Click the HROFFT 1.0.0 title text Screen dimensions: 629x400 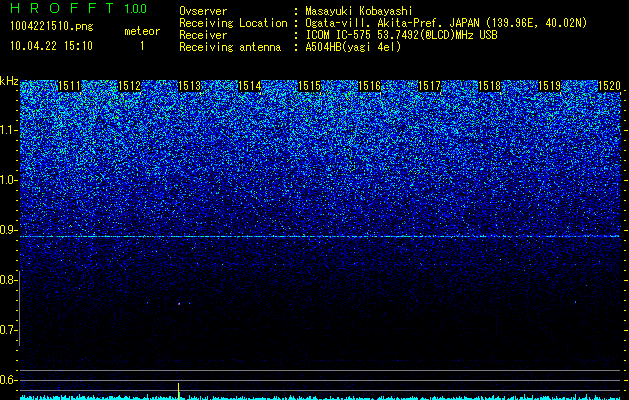coord(79,8)
